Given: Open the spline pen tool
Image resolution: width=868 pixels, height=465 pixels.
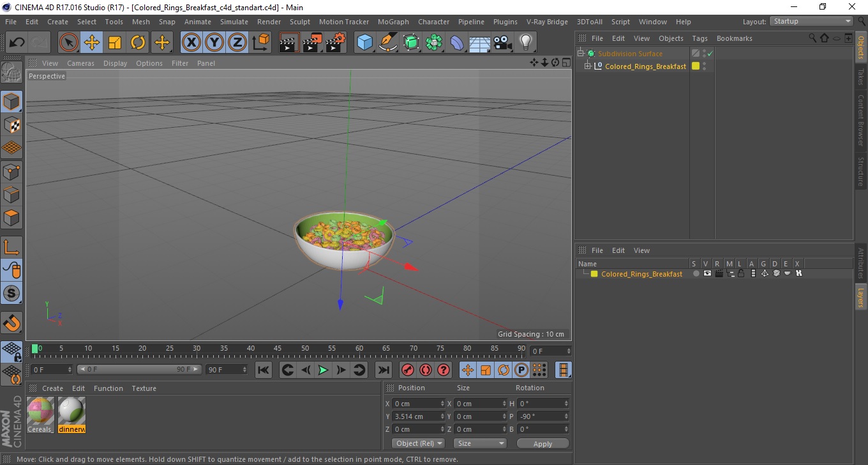Looking at the screenshot, I should click(x=388, y=43).
